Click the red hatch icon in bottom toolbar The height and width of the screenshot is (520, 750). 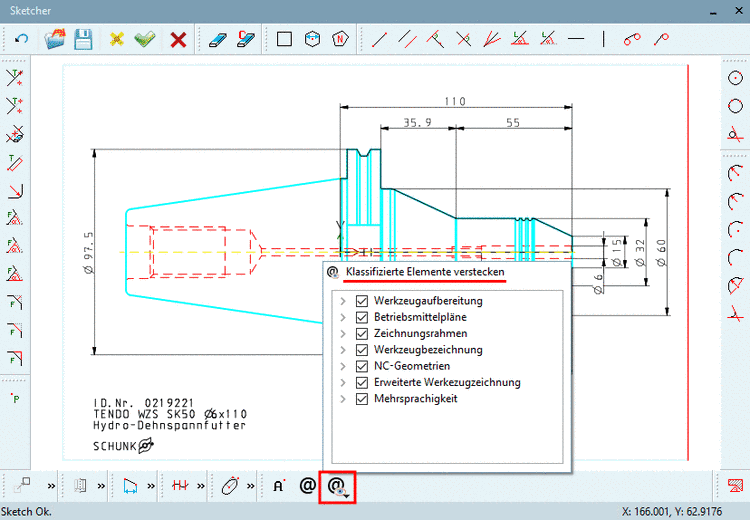[180, 486]
